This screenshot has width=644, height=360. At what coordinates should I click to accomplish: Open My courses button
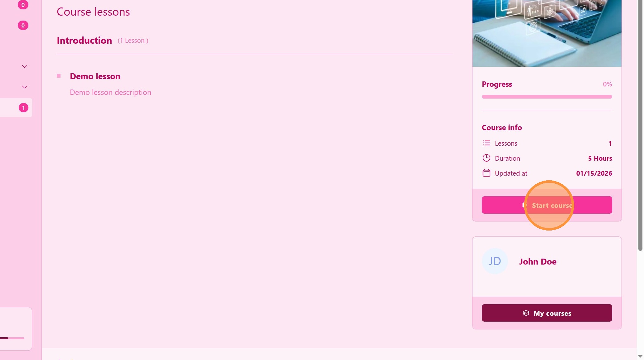[547, 313]
